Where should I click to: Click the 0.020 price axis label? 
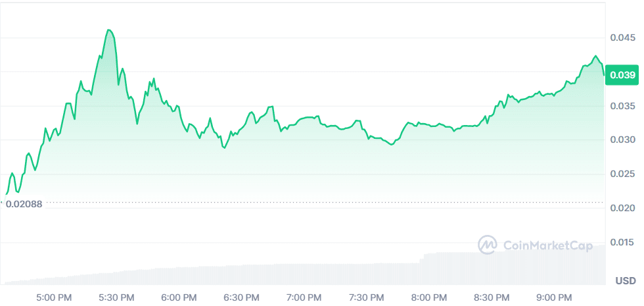tap(622, 208)
